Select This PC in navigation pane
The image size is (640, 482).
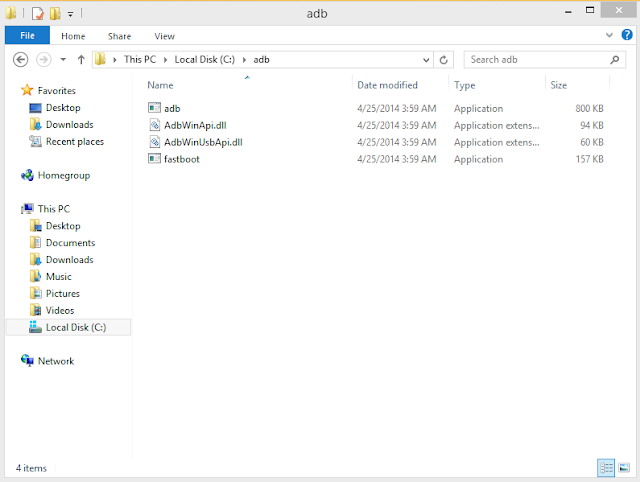pos(54,209)
